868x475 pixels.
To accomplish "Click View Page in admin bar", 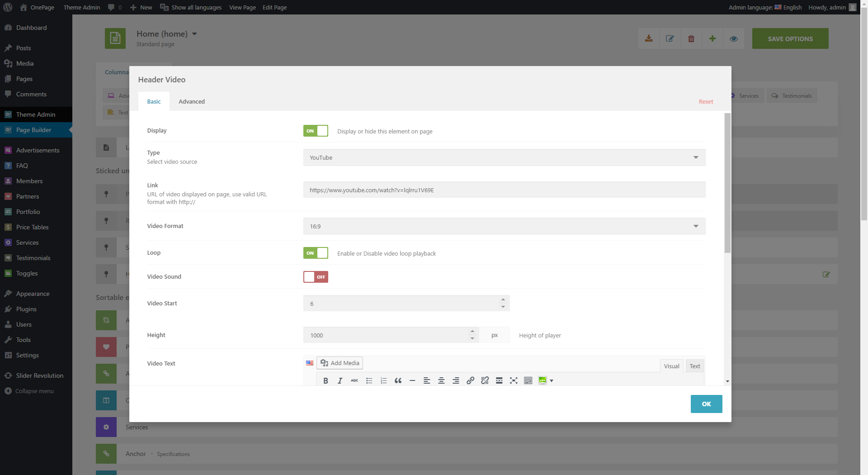I will coord(242,7).
